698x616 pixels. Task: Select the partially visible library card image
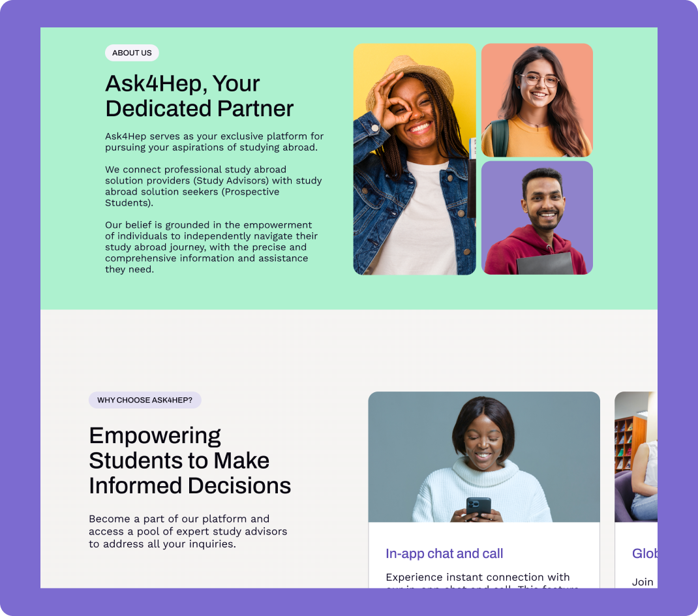pos(635,457)
